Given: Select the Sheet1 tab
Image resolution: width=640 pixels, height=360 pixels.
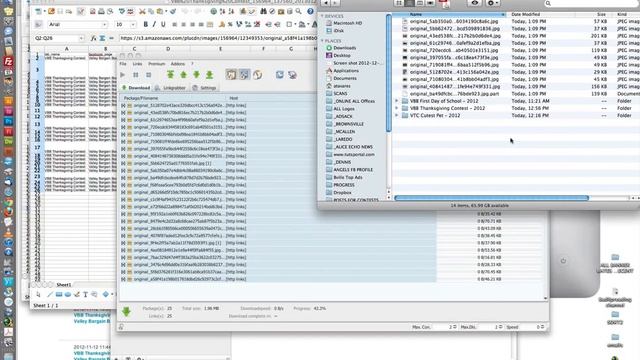Looking at the screenshot, I should coord(64,284).
